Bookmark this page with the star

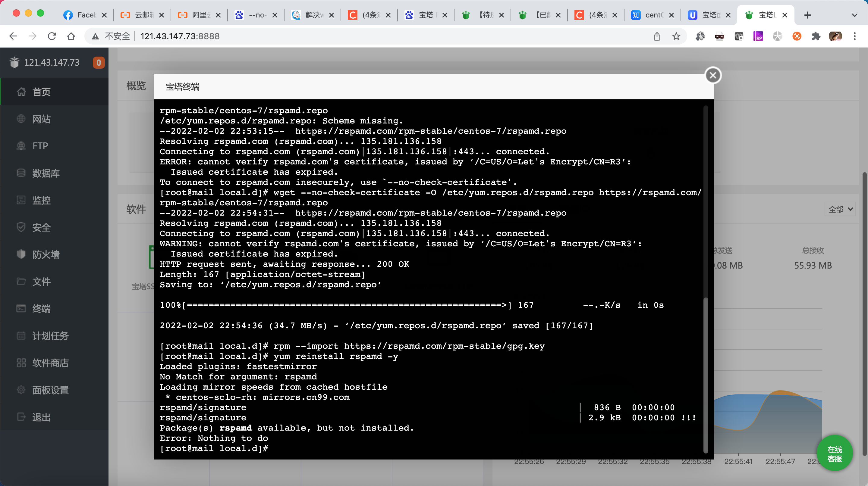click(x=676, y=36)
